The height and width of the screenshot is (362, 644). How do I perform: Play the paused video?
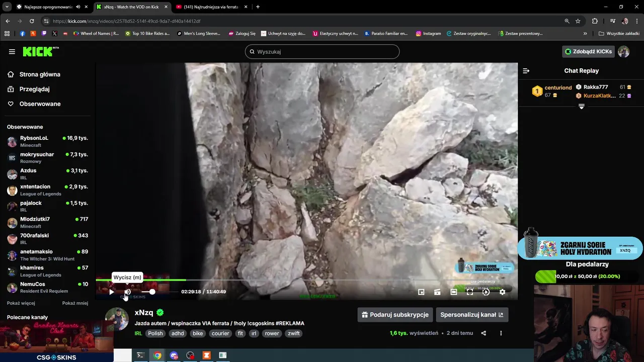coord(111,292)
